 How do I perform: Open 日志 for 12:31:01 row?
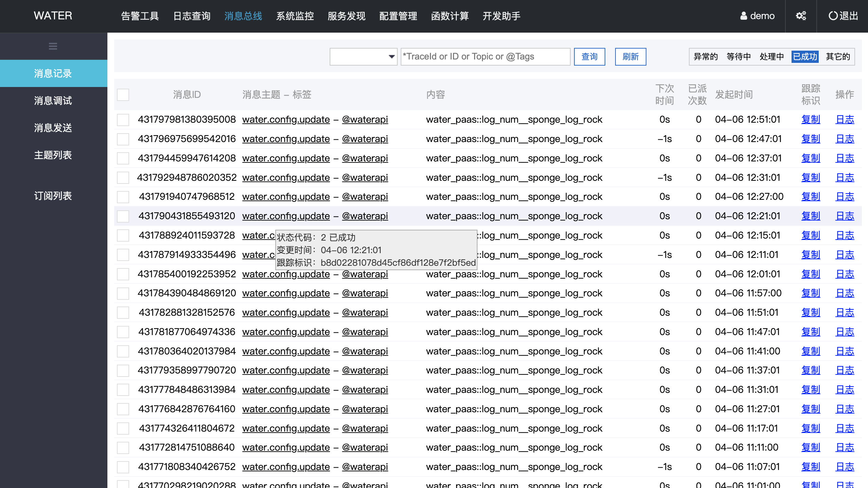click(845, 178)
